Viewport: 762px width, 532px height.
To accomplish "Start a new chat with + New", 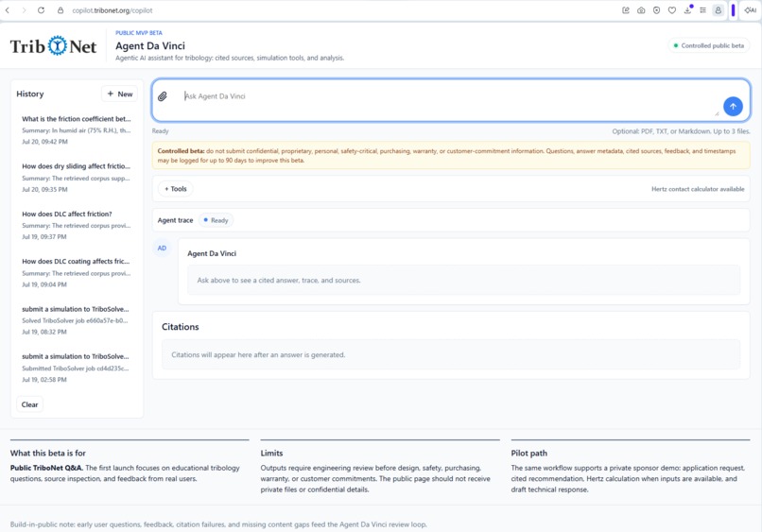I will coord(119,94).
